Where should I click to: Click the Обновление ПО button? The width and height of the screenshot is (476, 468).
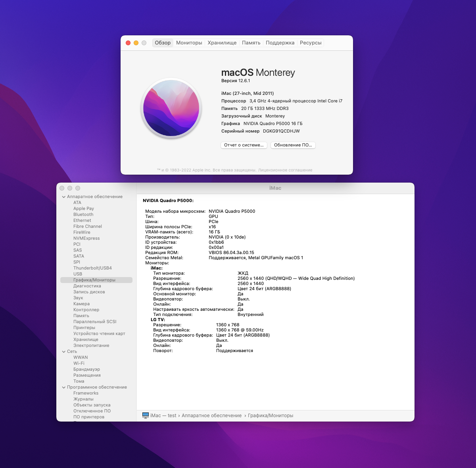(293, 145)
